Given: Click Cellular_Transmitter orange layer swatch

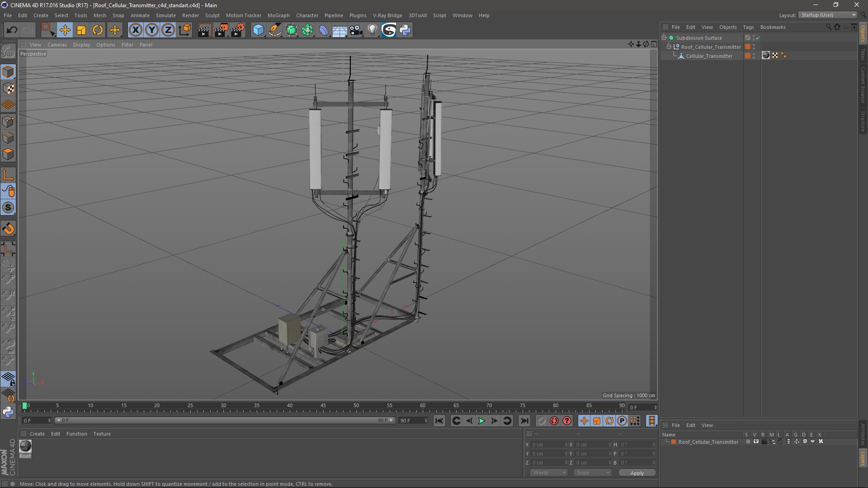Looking at the screenshot, I should pos(748,56).
